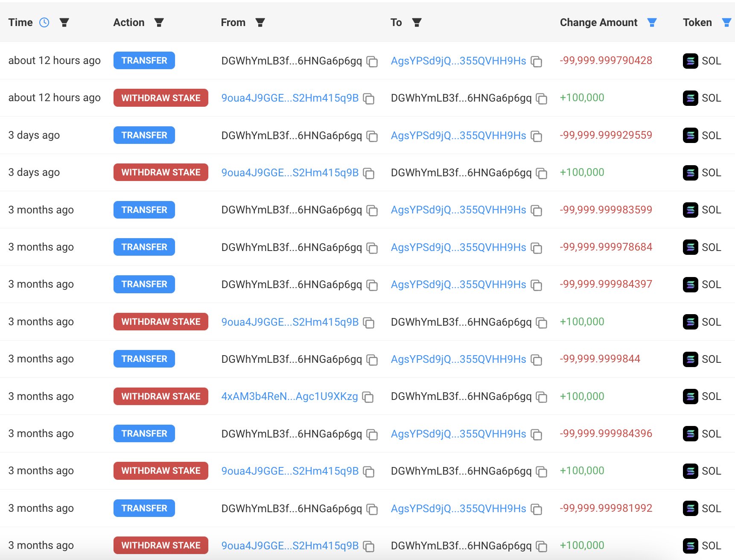The width and height of the screenshot is (735, 560).
Task: Select +100,000 amount in 4xAM3b4ReN row
Action: [x=582, y=397]
